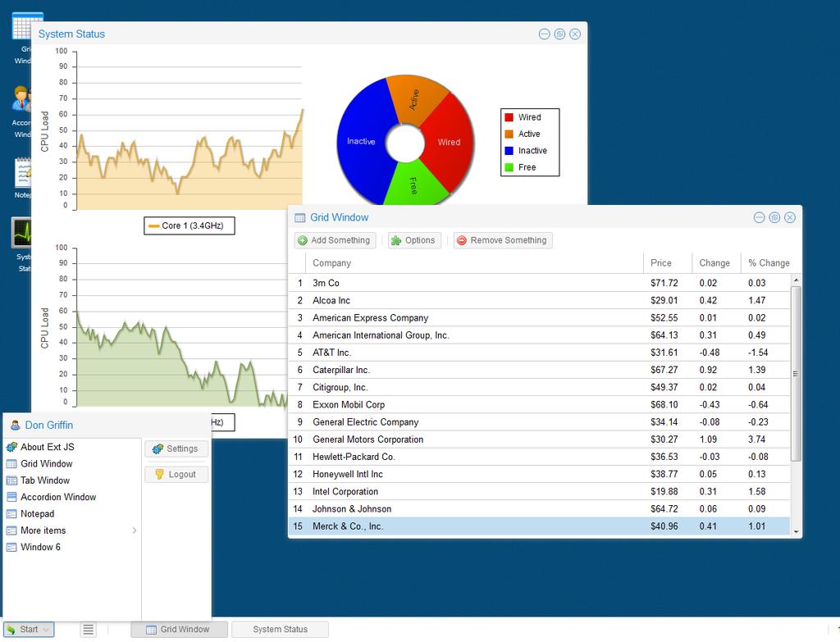Viewport: 840px width, 642px height.
Task: Minimize the System Status window
Action: pyautogui.click(x=545, y=34)
